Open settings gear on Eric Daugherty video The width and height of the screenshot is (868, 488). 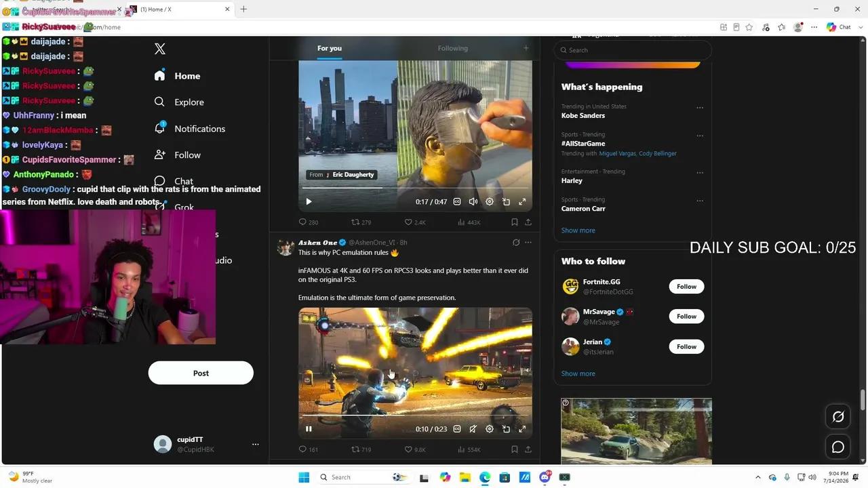point(490,201)
